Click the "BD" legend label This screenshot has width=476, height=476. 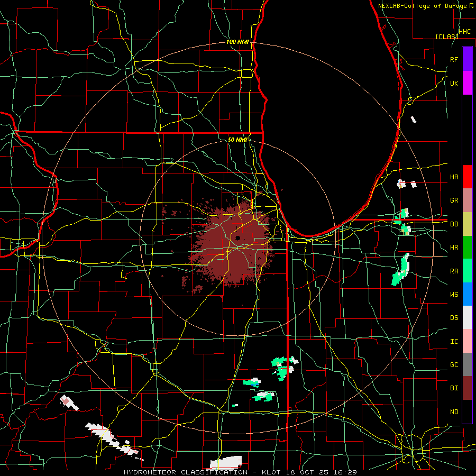pyautogui.click(x=454, y=224)
